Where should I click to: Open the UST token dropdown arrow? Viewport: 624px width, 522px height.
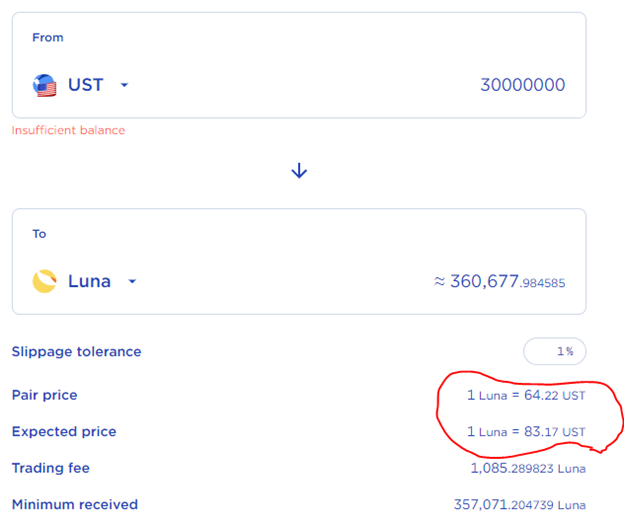pyautogui.click(x=124, y=85)
